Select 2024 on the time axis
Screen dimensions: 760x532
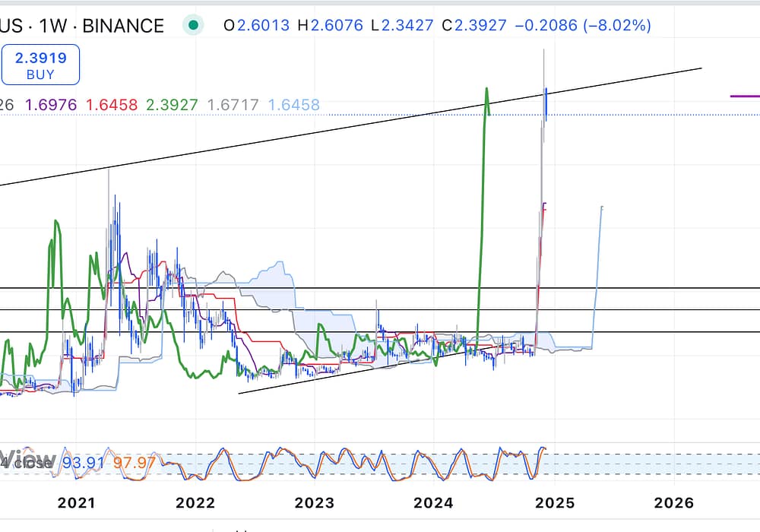(435, 502)
